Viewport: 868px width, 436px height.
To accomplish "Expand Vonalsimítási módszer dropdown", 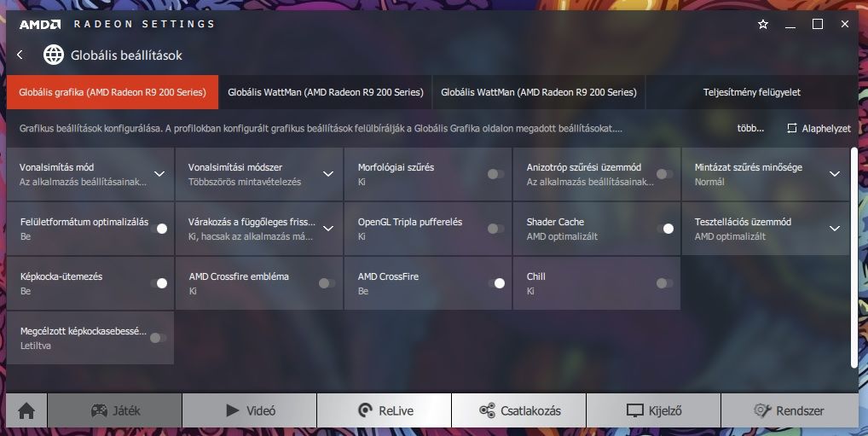I will click(328, 174).
